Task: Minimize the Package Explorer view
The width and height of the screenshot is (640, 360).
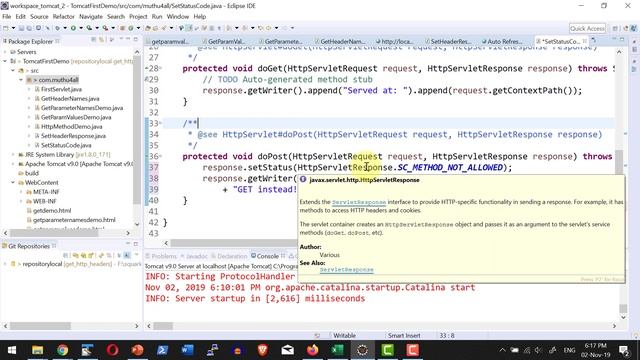Action: point(128,39)
